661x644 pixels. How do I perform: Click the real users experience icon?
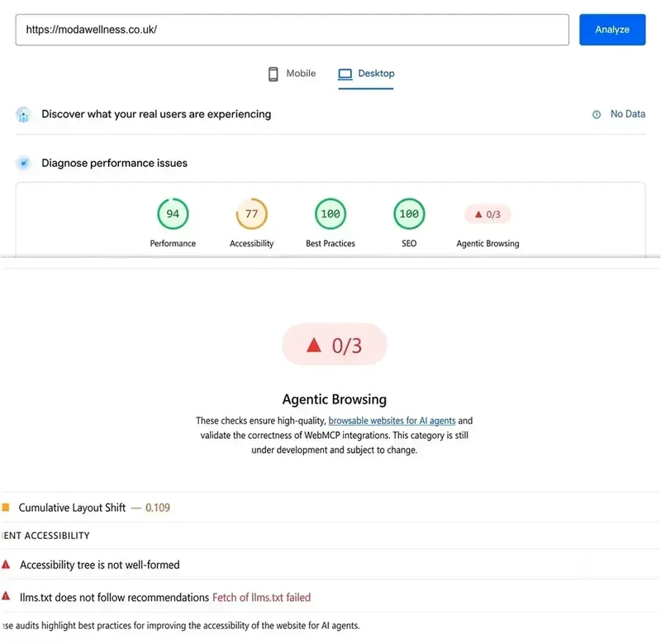[24, 115]
